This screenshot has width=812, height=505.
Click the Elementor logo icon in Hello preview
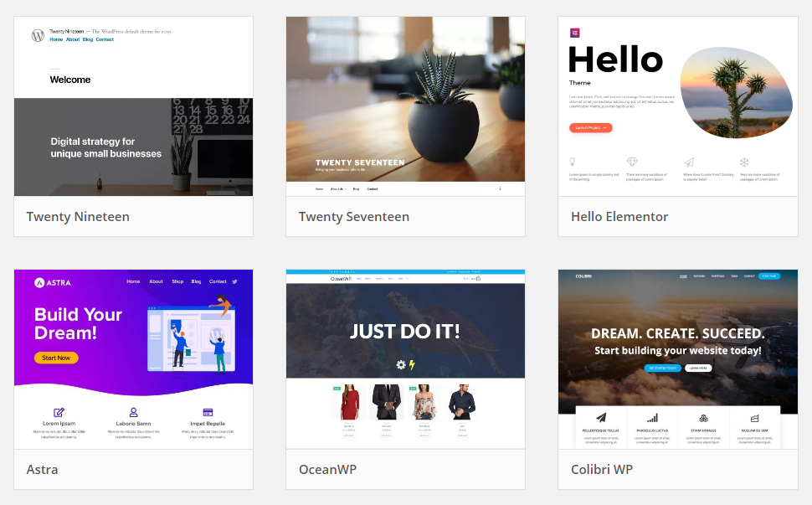tap(574, 33)
